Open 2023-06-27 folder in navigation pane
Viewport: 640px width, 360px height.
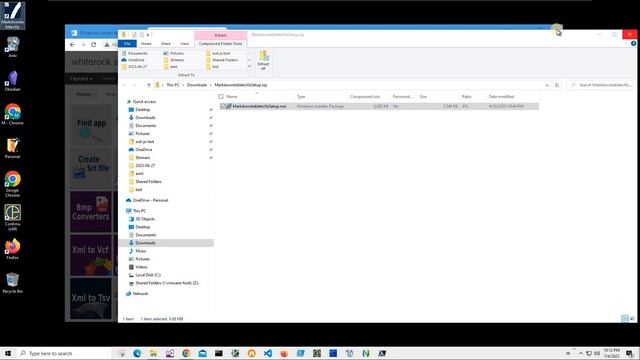point(145,165)
